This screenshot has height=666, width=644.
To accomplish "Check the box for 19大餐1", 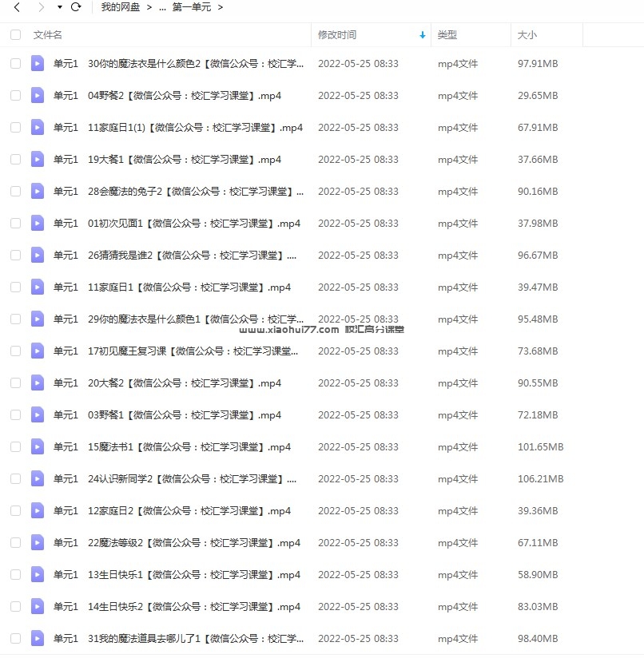I will point(16,159).
